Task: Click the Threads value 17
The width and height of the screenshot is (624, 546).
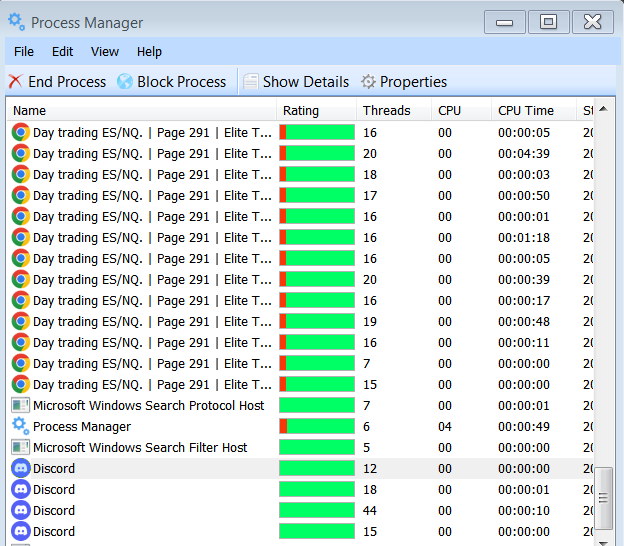Action: coord(370,195)
